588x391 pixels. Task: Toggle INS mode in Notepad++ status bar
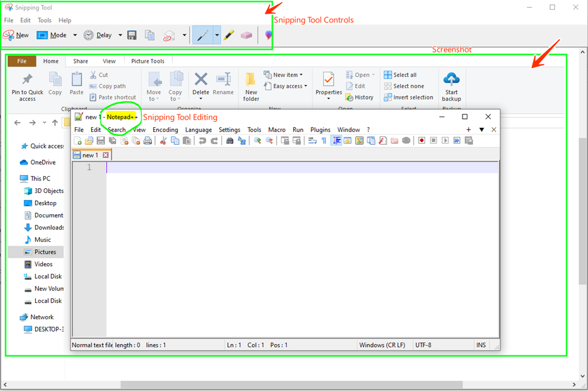(481, 345)
